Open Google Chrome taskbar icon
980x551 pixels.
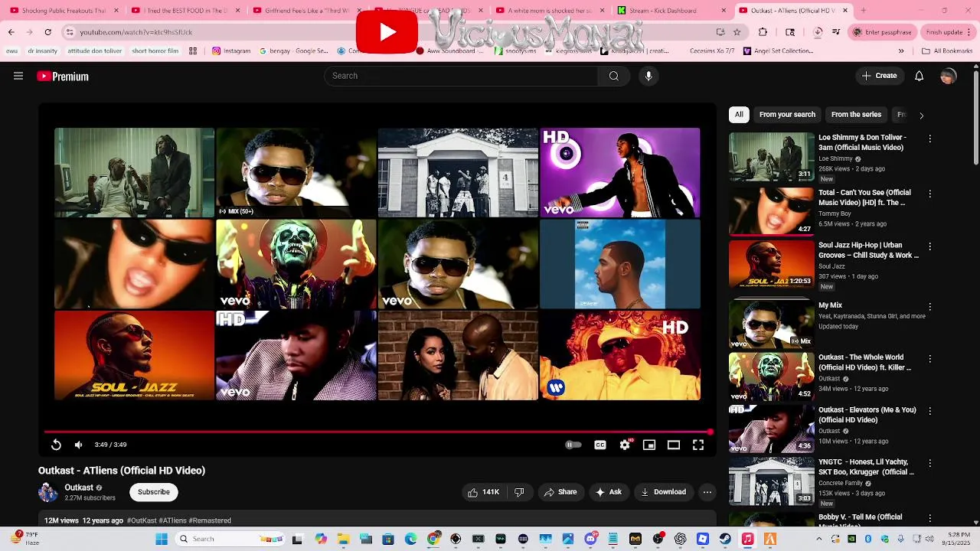433,539
